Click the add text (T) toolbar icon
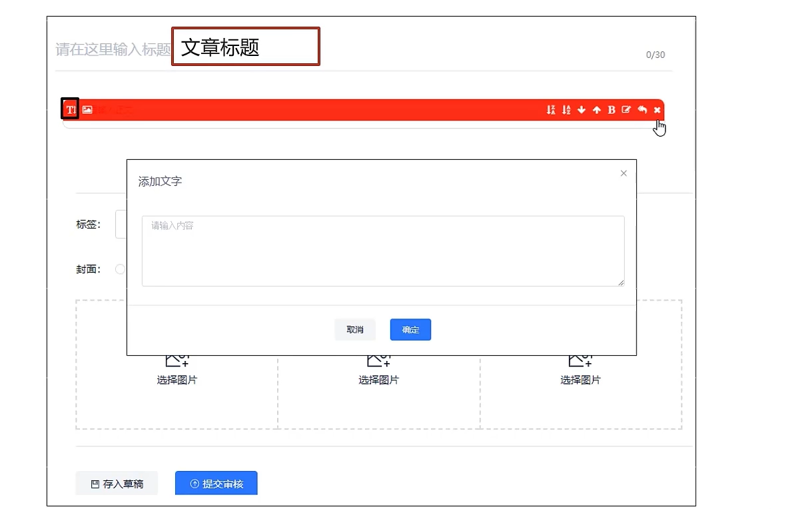 pyautogui.click(x=71, y=109)
